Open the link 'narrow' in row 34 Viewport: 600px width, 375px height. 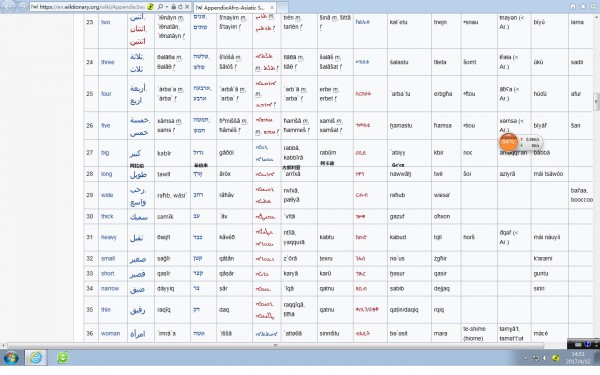pyautogui.click(x=110, y=289)
